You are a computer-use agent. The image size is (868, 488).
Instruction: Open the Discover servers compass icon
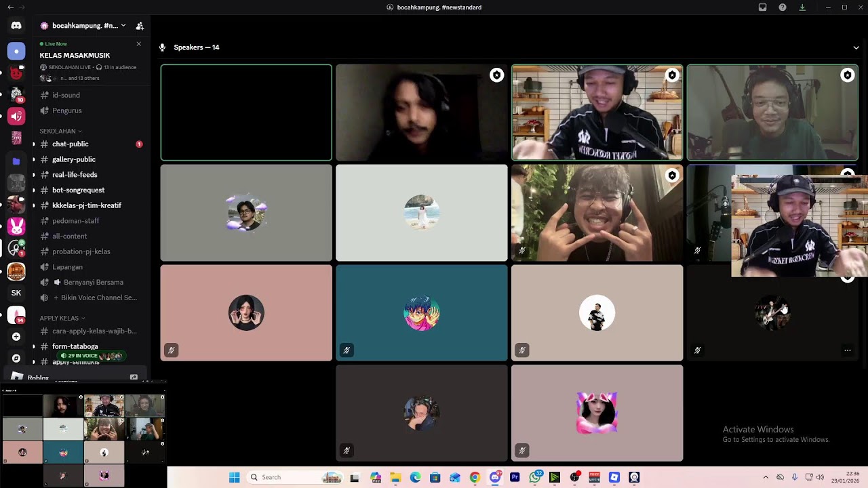click(16, 359)
